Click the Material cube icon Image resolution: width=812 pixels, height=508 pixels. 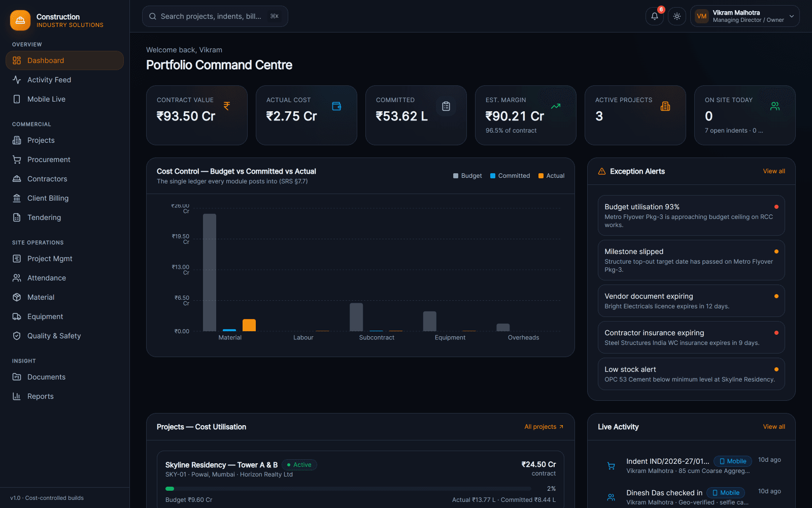click(17, 297)
